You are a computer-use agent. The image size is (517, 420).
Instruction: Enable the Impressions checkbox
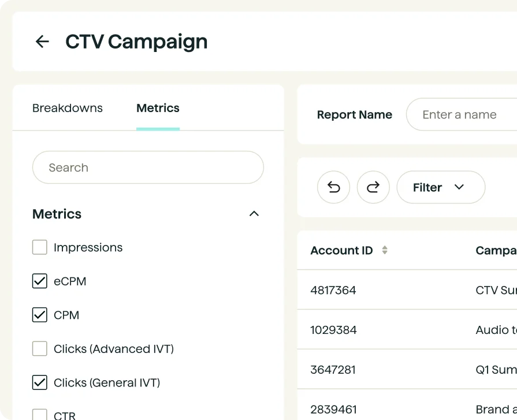pyautogui.click(x=40, y=247)
